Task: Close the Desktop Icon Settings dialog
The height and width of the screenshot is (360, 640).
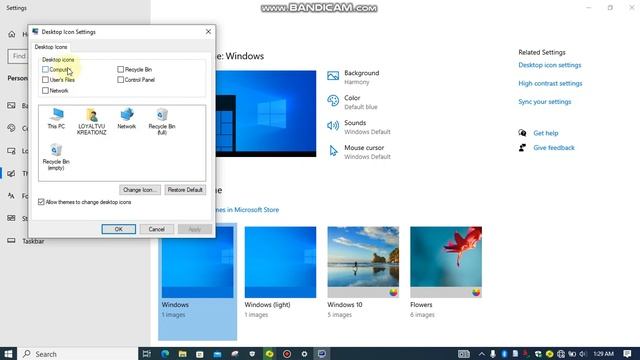Action: click(x=208, y=31)
